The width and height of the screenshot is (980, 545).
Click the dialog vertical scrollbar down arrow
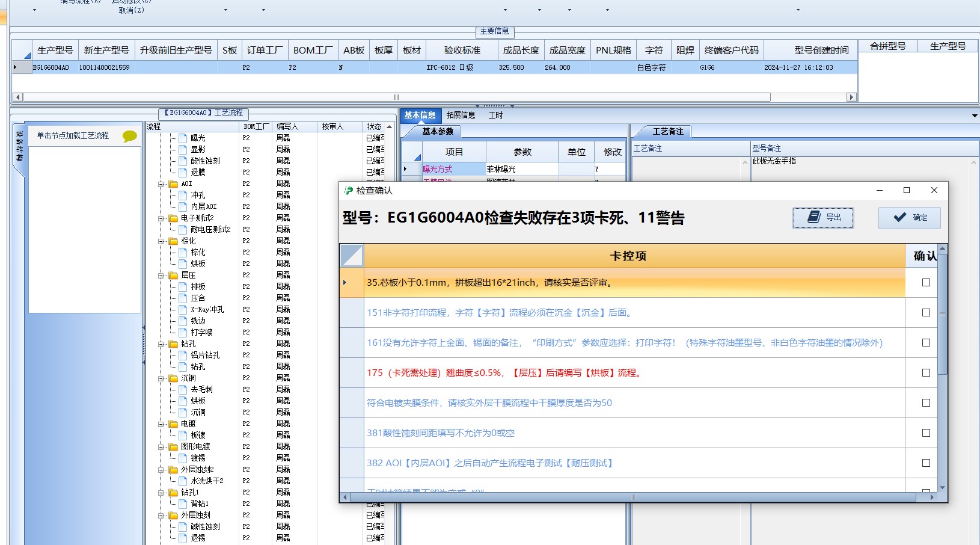tap(942, 487)
